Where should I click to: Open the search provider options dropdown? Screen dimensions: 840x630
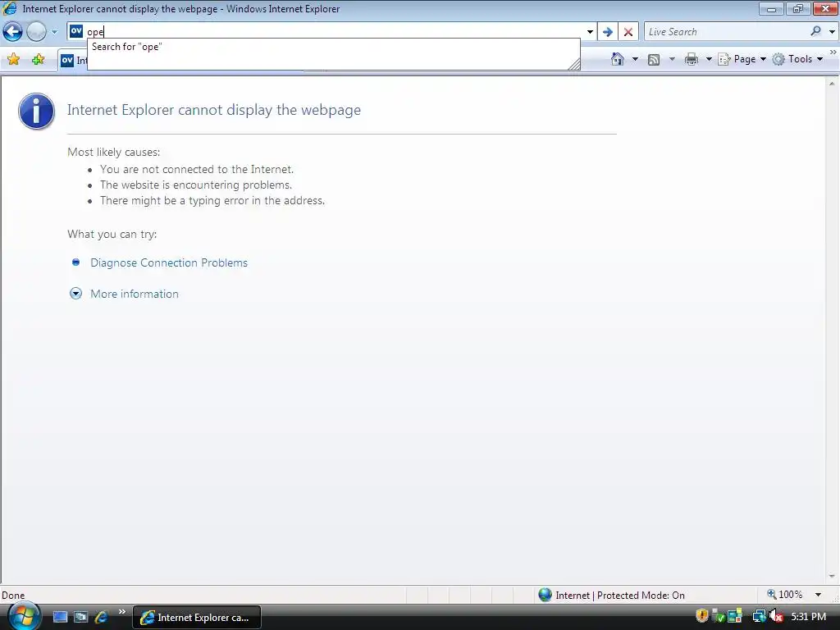coord(832,32)
